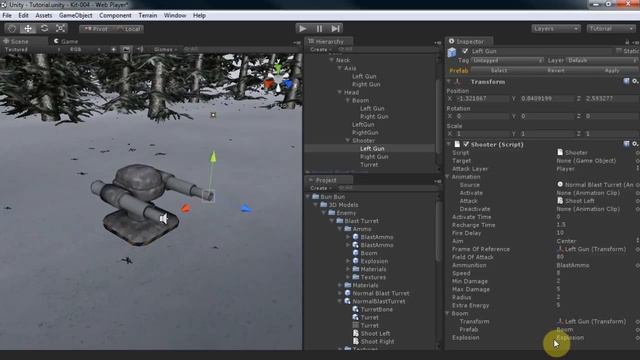Open the Project Create dropdown
The width and height of the screenshot is (640, 360).
320,188
